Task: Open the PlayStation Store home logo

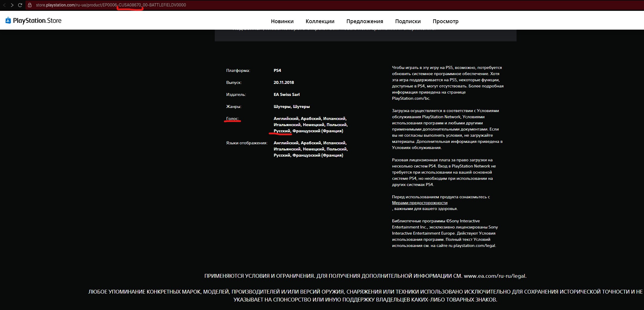Action: 33,21
